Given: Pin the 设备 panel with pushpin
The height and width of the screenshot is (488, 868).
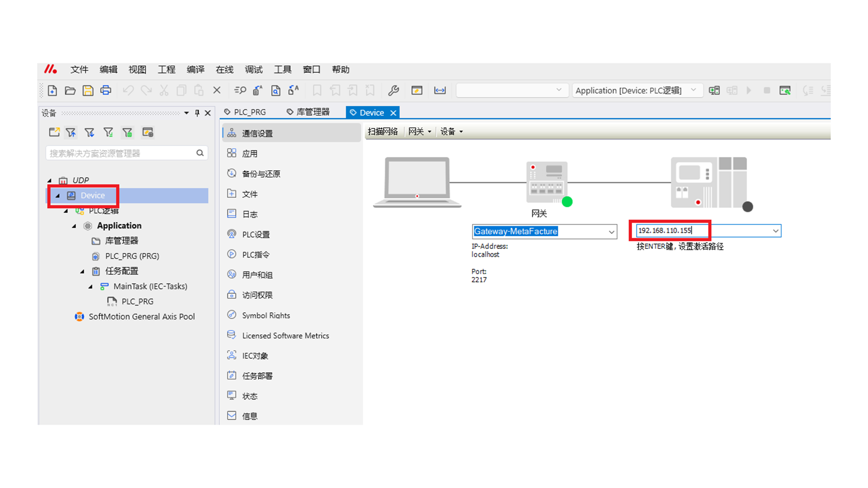Looking at the screenshot, I should (x=197, y=113).
